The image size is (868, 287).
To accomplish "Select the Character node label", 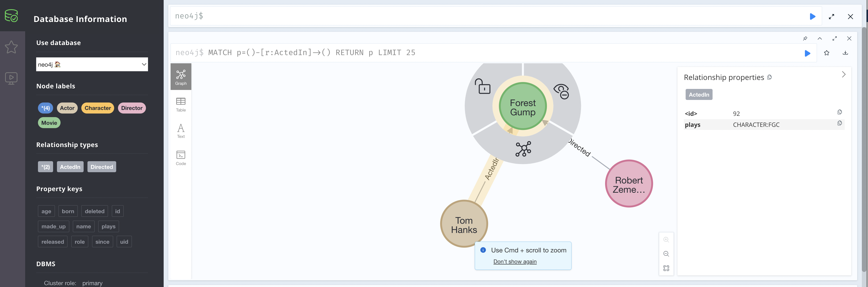I will coord(98,108).
